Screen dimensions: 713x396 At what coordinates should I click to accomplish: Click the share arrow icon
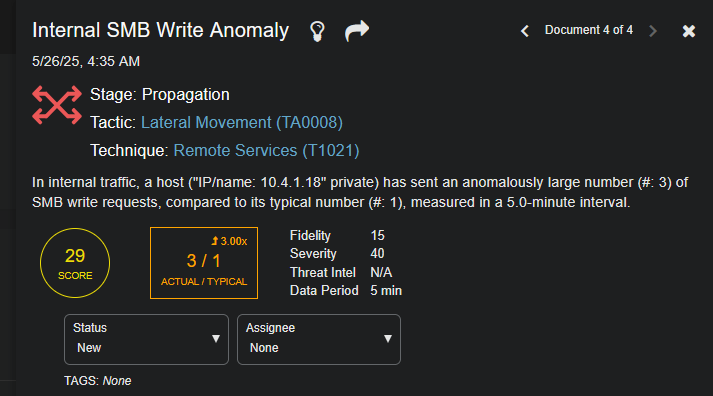pyautogui.click(x=357, y=31)
